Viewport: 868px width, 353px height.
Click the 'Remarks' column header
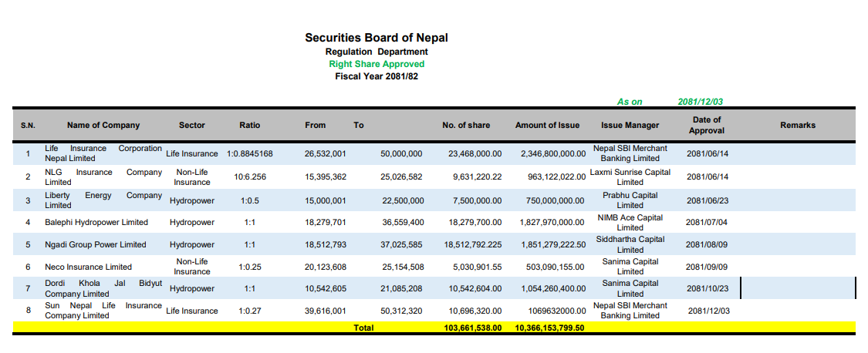798,126
